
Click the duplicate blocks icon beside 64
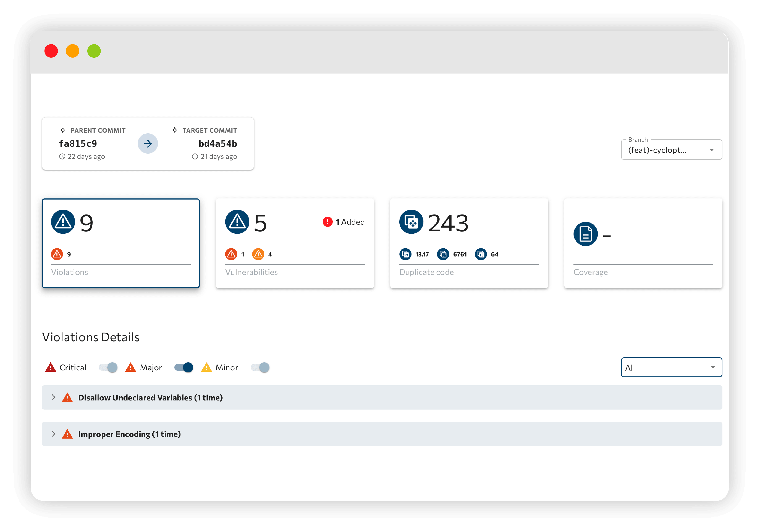[x=481, y=254]
